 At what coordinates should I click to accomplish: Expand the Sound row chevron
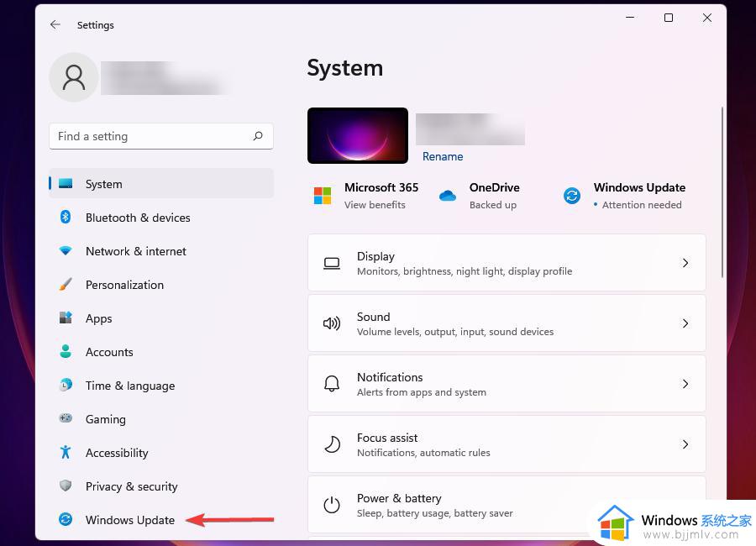coord(685,323)
